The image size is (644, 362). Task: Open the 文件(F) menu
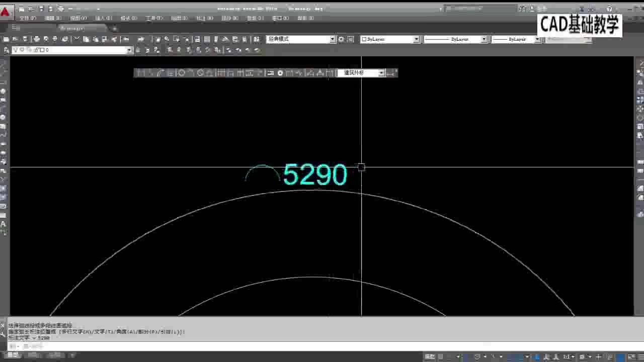[28, 18]
